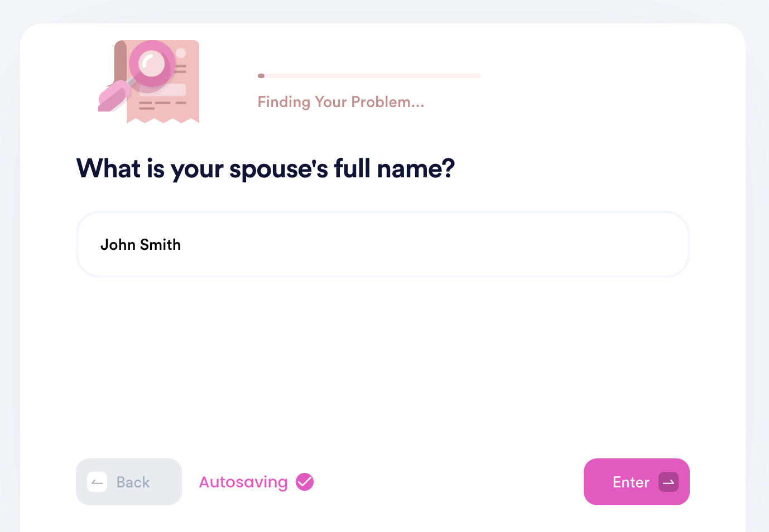The width and height of the screenshot is (769, 532).
Task: Click the Autosaving status text
Action: click(x=243, y=482)
